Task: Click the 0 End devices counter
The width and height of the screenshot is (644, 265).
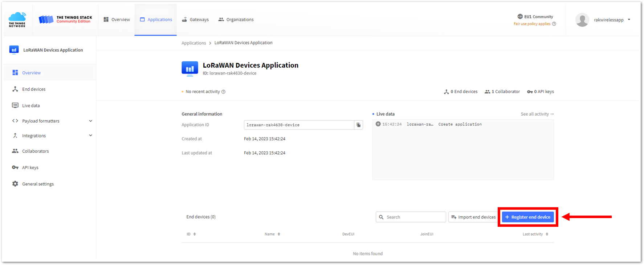Action: click(x=461, y=92)
